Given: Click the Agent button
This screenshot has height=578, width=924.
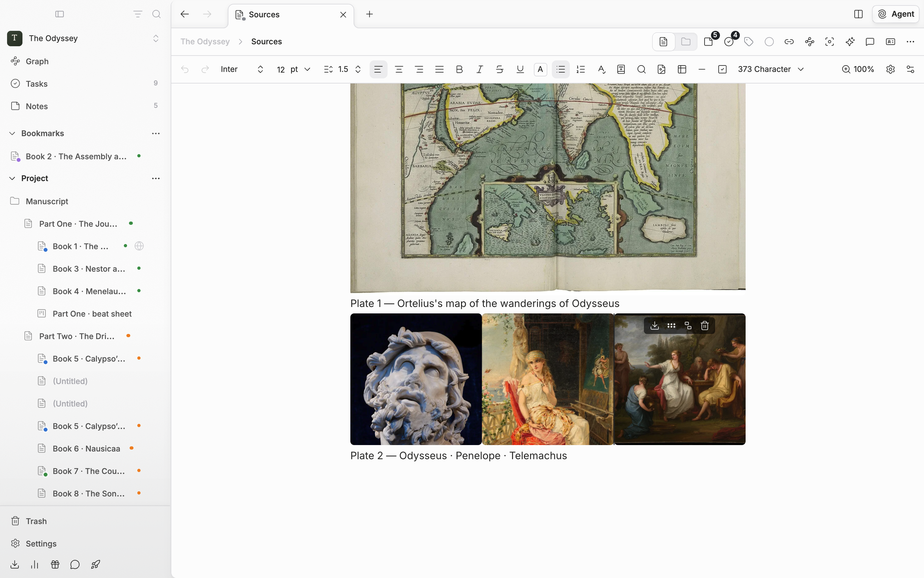Looking at the screenshot, I should pos(895,14).
